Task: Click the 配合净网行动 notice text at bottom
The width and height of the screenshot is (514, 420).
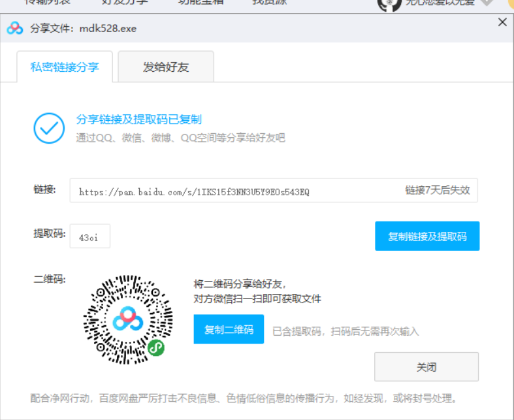Action: 243,398
